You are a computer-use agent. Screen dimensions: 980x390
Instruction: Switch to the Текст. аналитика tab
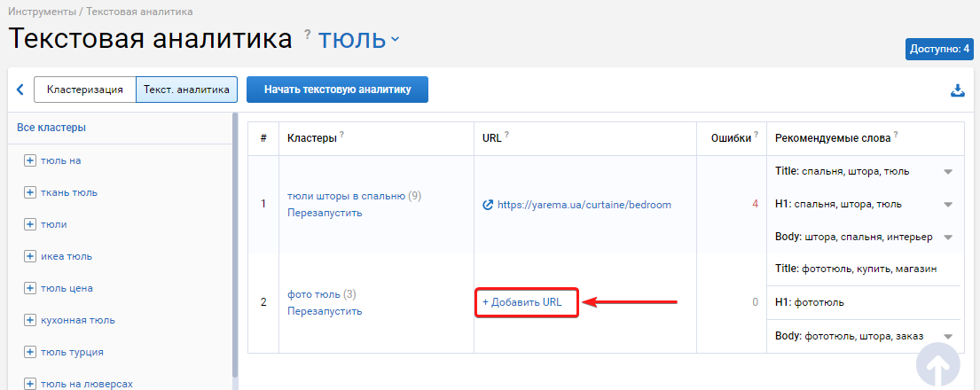coord(186,90)
